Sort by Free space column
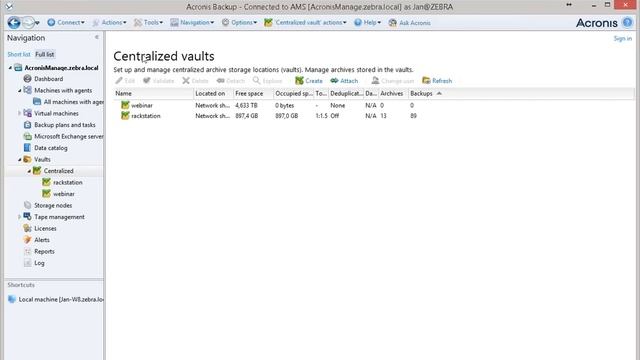Image resolution: width=640 pixels, height=360 pixels. point(253,93)
